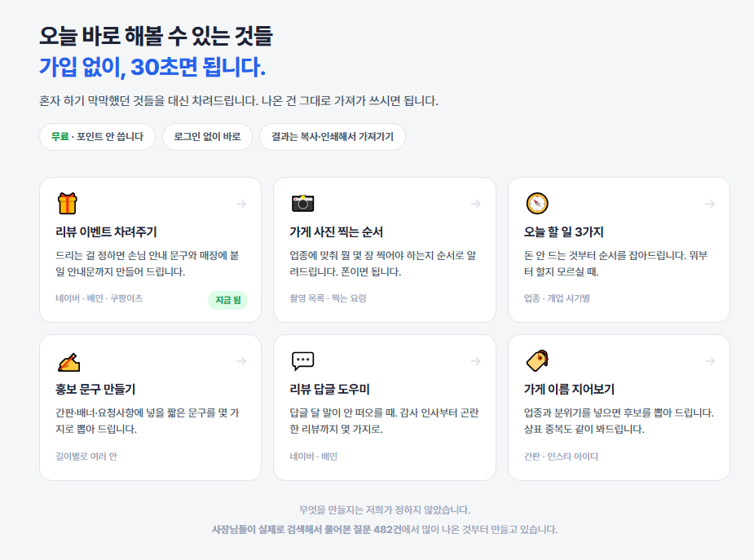This screenshot has height=560, width=754.
Task: Click the speech bubble icon
Action: (302, 361)
